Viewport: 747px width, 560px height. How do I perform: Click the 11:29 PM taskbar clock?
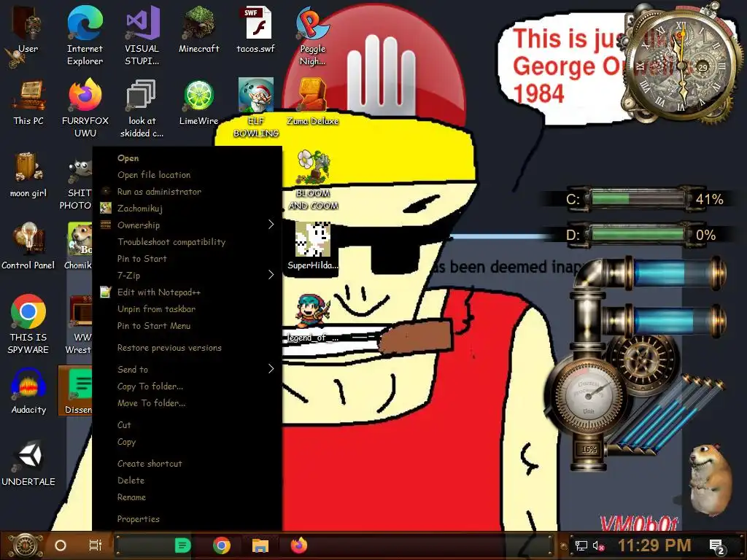[654, 545]
